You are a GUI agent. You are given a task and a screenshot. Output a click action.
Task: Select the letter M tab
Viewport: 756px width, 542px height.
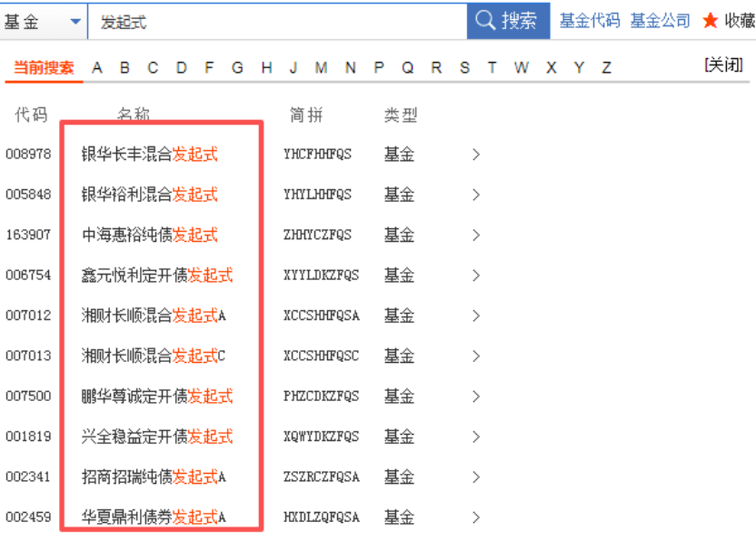tap(321, 67)
